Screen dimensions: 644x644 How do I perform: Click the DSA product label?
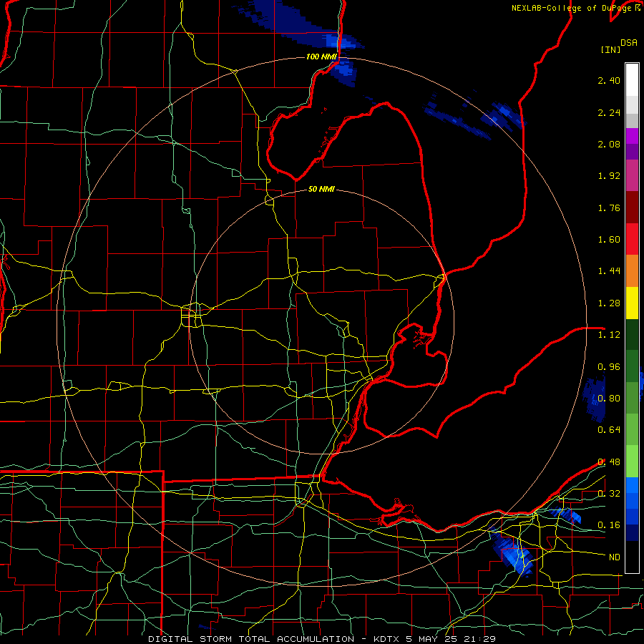629,43
